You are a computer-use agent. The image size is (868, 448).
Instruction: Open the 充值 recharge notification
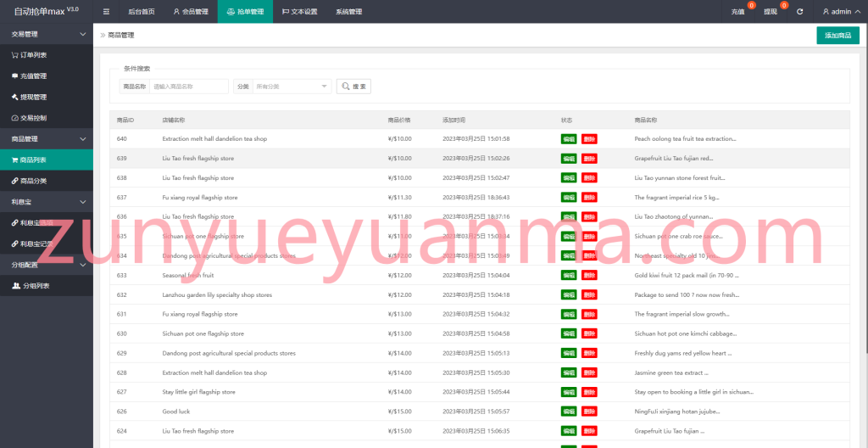tap(738, 12)
